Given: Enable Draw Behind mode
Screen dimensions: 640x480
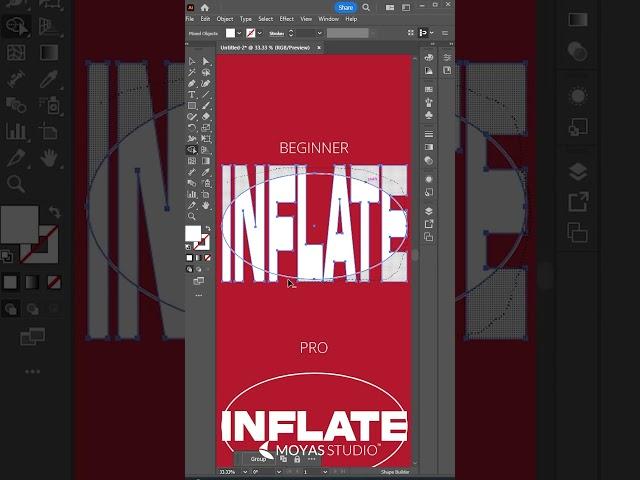Looking at the screenshot, I should (x=199, y=269).
